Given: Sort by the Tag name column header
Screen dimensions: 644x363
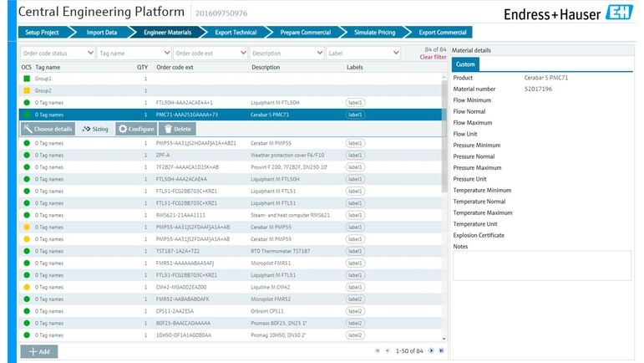Looking at the screenshot, I should click(x=48, y=67).
